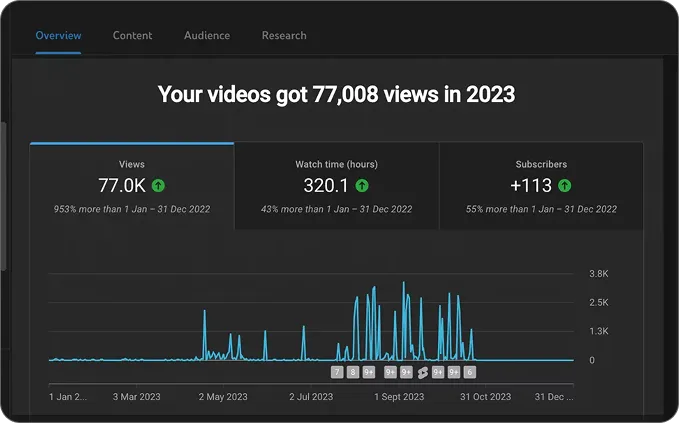This screenshot has width=679, height=423.
Task: Click the 77.0K views value
Action: click(122, 186)
